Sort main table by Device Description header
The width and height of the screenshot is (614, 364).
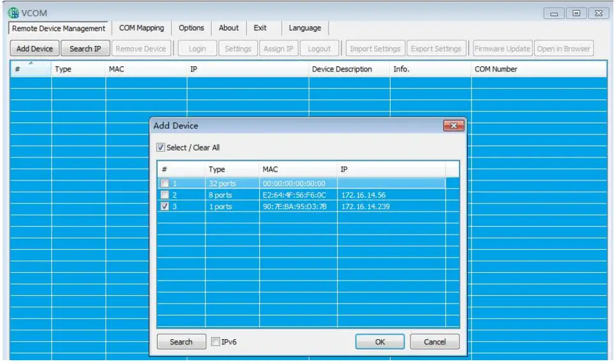tap(349, 69)
